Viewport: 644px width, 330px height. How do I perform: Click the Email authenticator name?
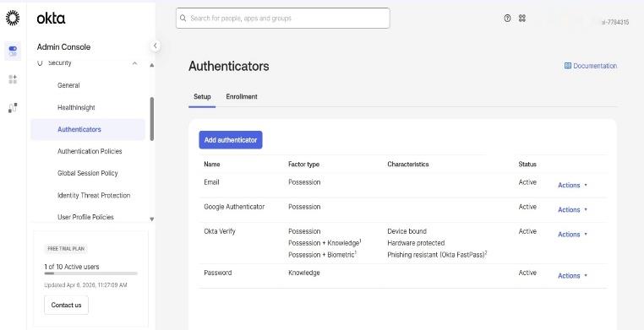click(x=211, y=182)
